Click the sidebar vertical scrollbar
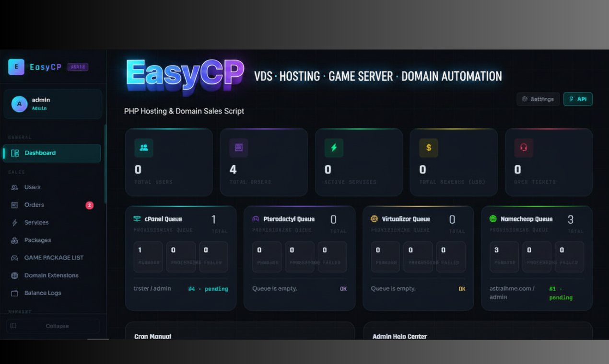609x364 pixels. (105, 164)
